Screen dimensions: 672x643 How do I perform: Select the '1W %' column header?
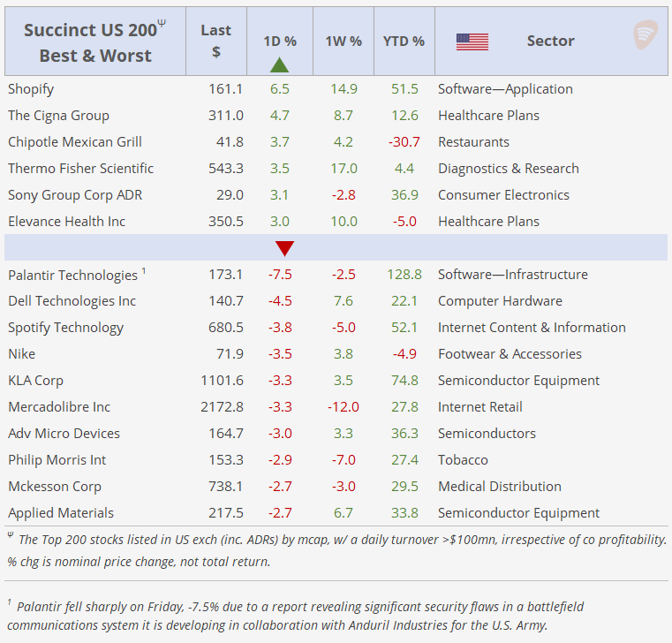(344, 42)
